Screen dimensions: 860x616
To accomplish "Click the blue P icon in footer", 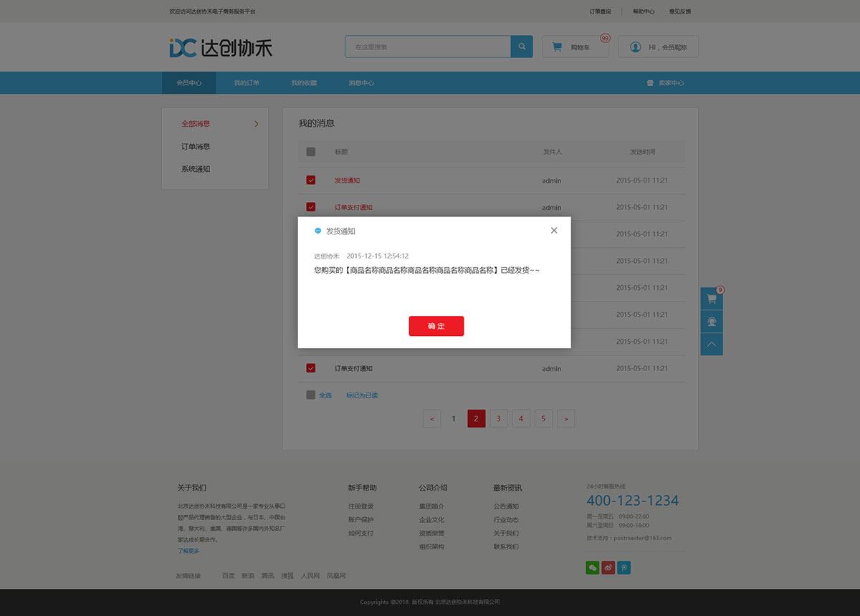I will [x=623, y=567].
